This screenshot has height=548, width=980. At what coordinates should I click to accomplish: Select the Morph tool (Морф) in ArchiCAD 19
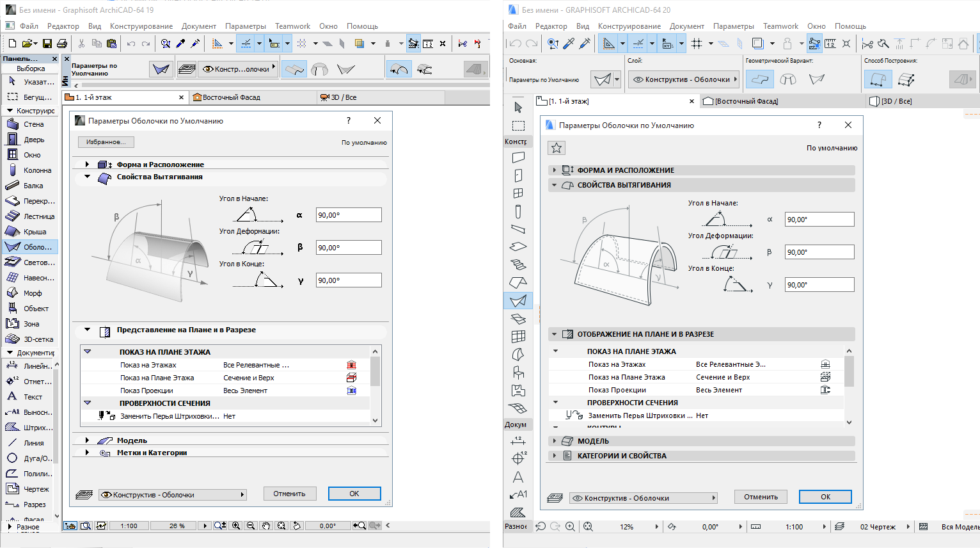click(30, 293)
